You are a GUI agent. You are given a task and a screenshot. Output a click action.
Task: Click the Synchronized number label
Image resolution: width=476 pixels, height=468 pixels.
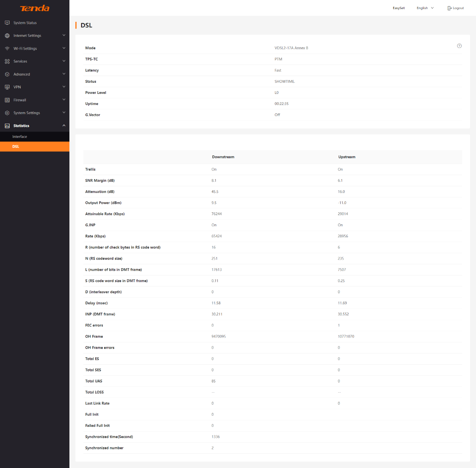click(104, 448)
